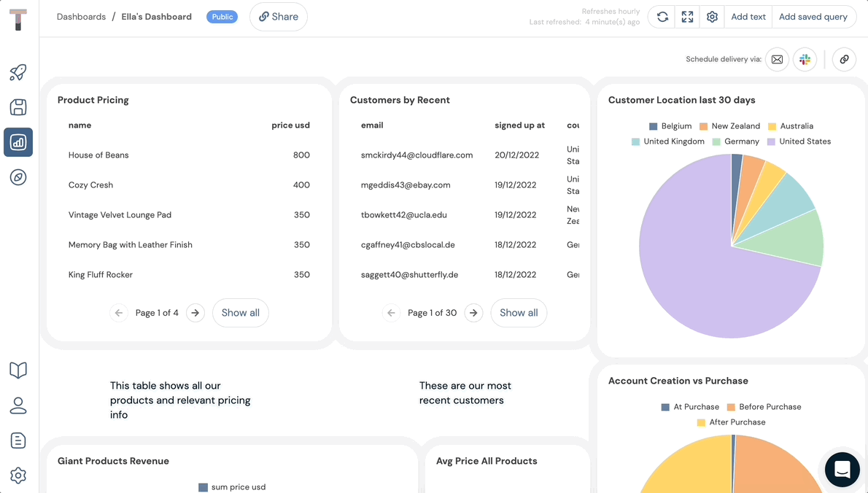
Task: Select the King Fluff Rocker row
Action: [x=189, y=275]
